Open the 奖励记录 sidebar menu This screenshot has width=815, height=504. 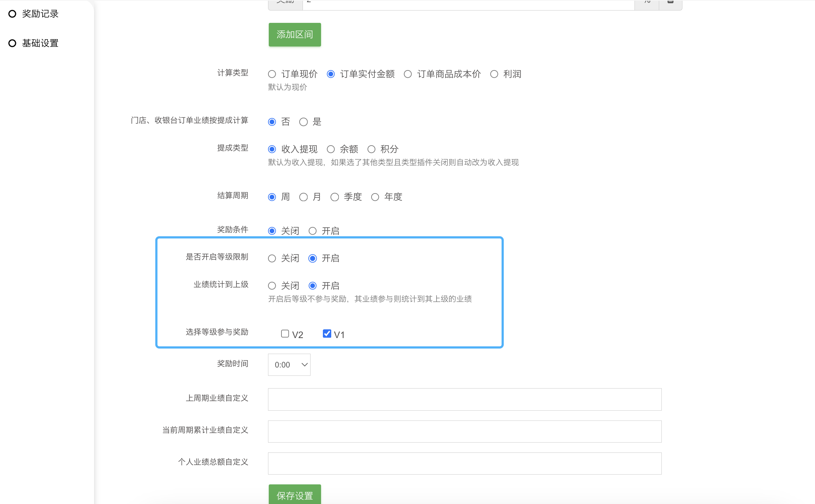click(x=40, y=14)
